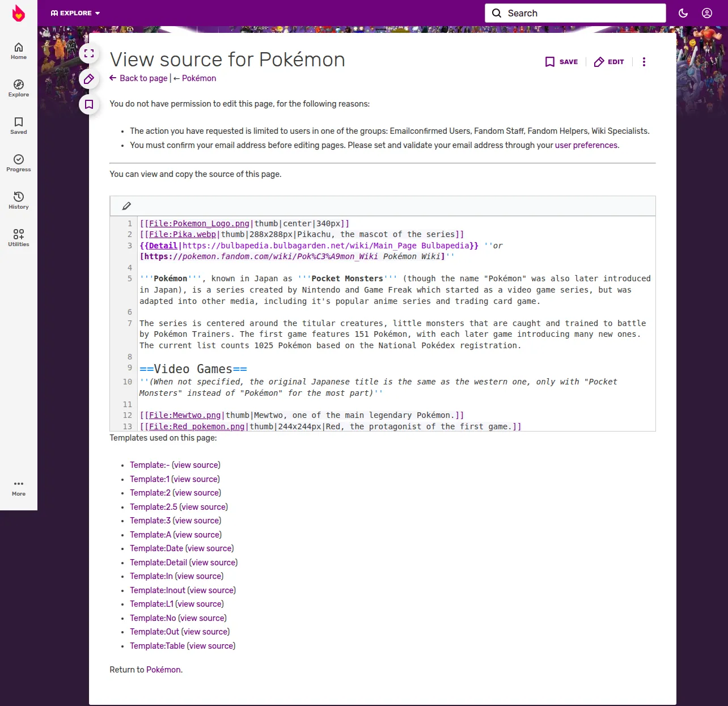The height and width of the screenshot is (706, 728).
Task: Open the Template:L1 link
Action: (151, 604)
